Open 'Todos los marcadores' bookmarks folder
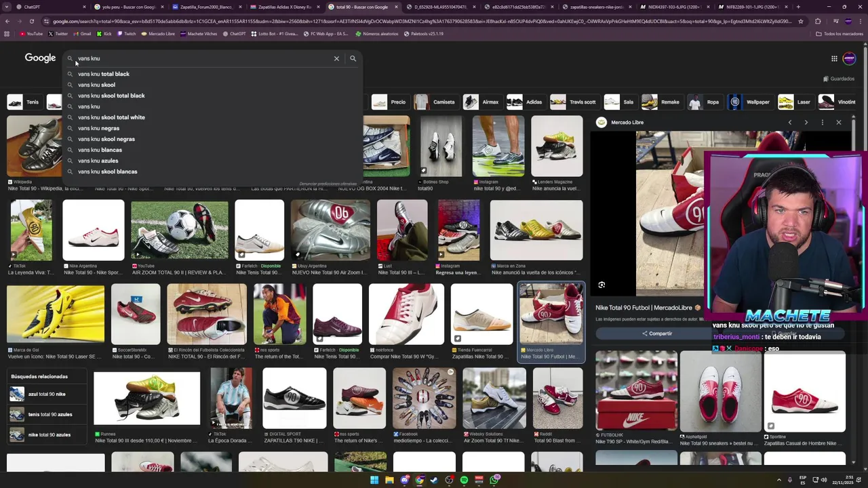Image resolution: width=868 pixels, height=488 pixels. 840,33
